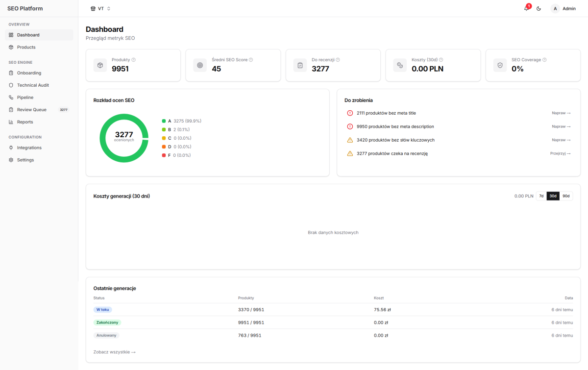Click help icon beside Średni SEO Score
The width and height of the screenshot is (588, 370).
pos(251,60)
